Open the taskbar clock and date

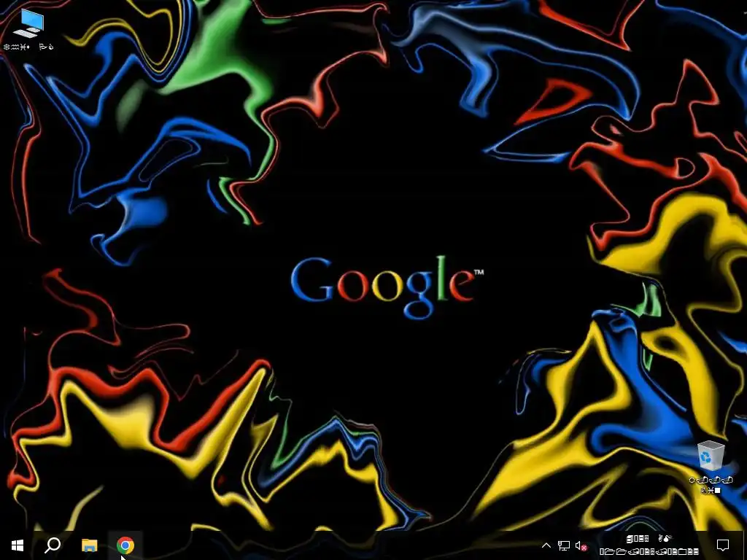[649, 545]
